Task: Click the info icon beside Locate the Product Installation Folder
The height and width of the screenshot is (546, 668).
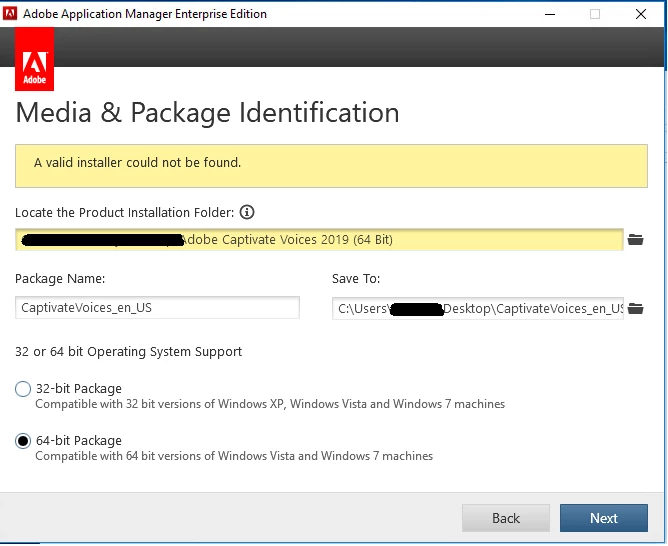Action: 247,212
